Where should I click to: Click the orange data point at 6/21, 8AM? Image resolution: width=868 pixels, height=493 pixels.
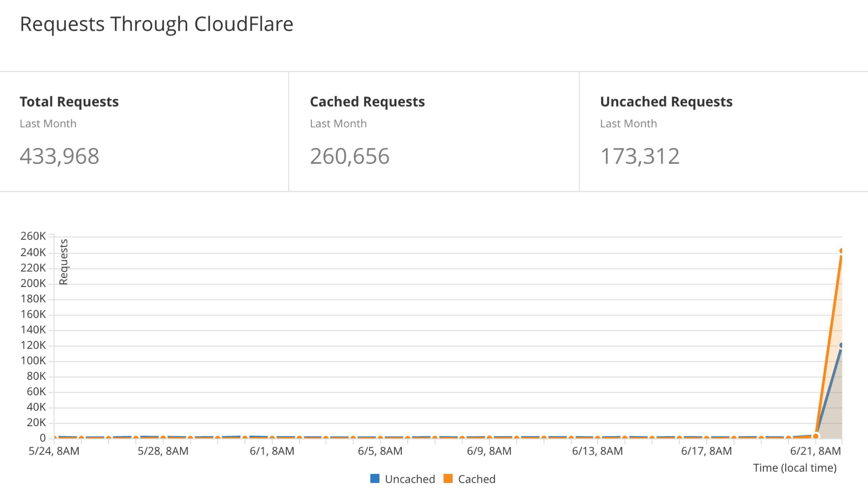(816, 436)
